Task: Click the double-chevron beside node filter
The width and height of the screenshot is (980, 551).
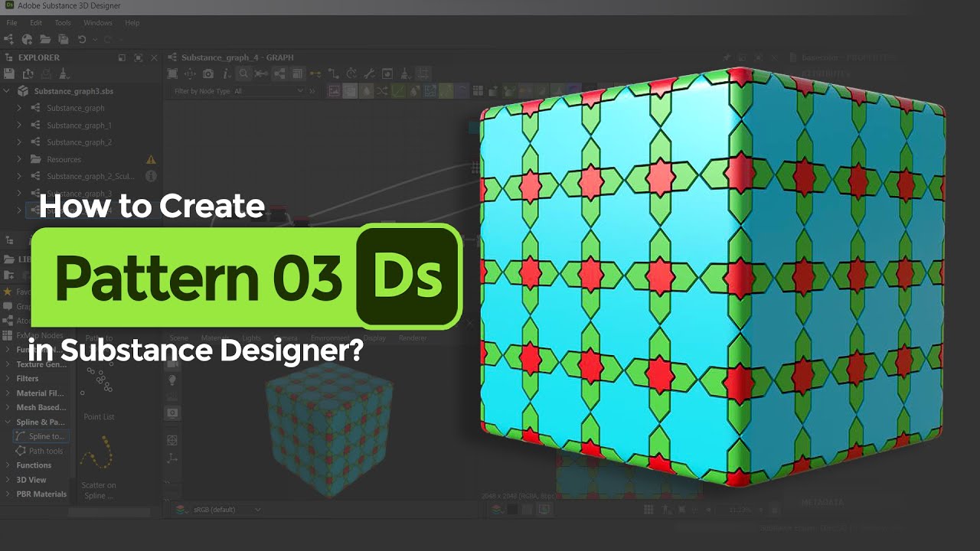Action: pos(312,91)
